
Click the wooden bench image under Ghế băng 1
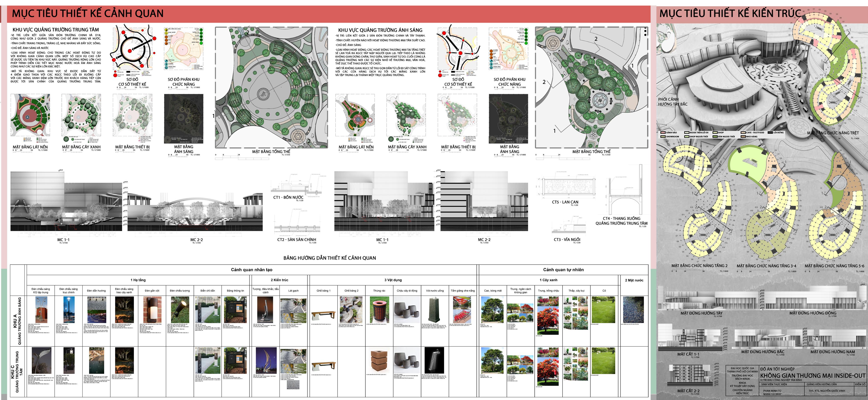click(x=323, y=315)
